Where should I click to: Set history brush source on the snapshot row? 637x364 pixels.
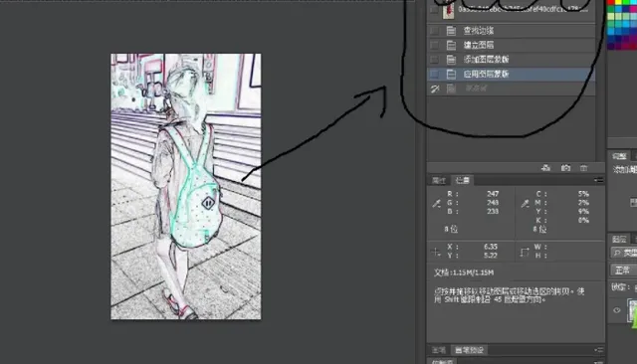(x=434, y=10)
